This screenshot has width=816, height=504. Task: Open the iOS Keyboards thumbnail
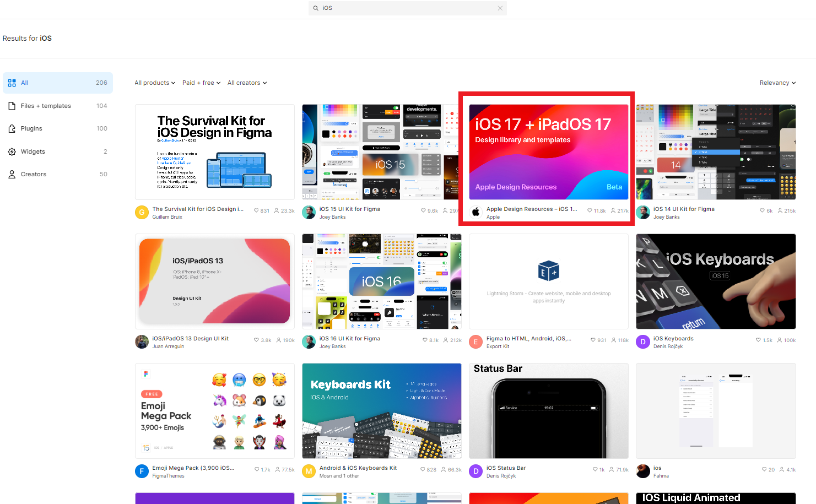[x=716, y=281]
